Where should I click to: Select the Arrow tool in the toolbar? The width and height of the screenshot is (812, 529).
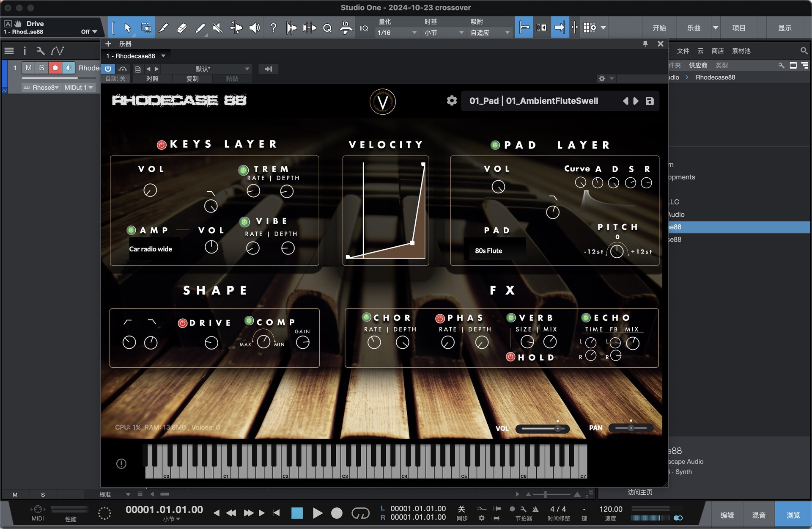[x=127, y=28]
